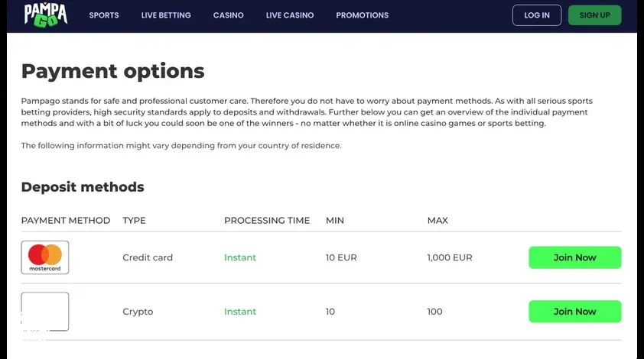Open the Sports section
The height and width of the screenshot is (359, 644).
point(104,15)
